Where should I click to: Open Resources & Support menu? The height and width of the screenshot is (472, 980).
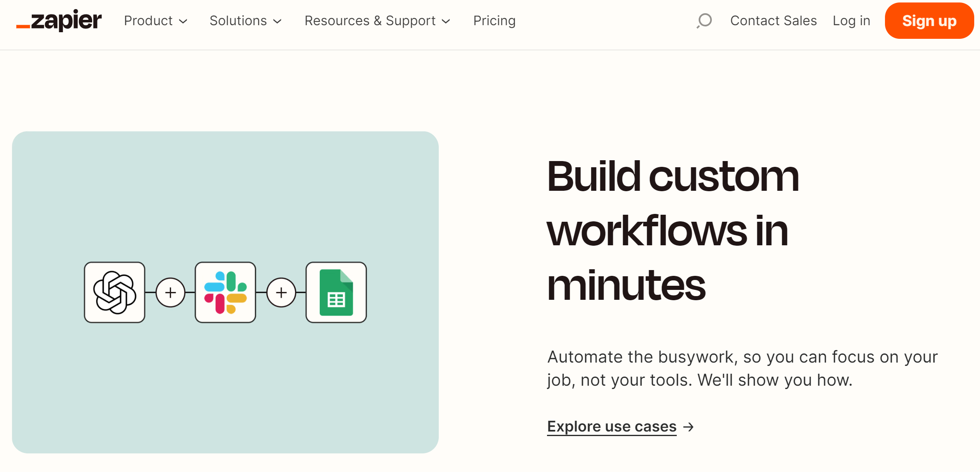coord(370,21)
